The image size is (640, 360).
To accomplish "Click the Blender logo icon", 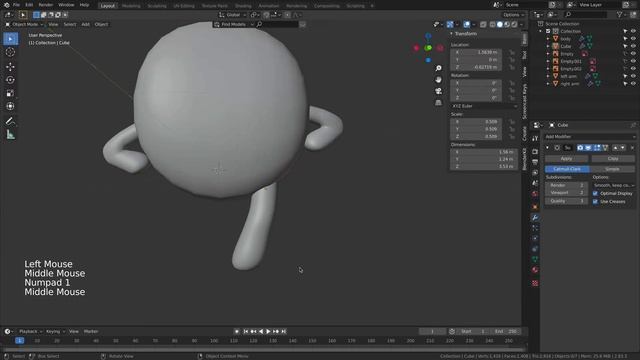I will point(7,5).
